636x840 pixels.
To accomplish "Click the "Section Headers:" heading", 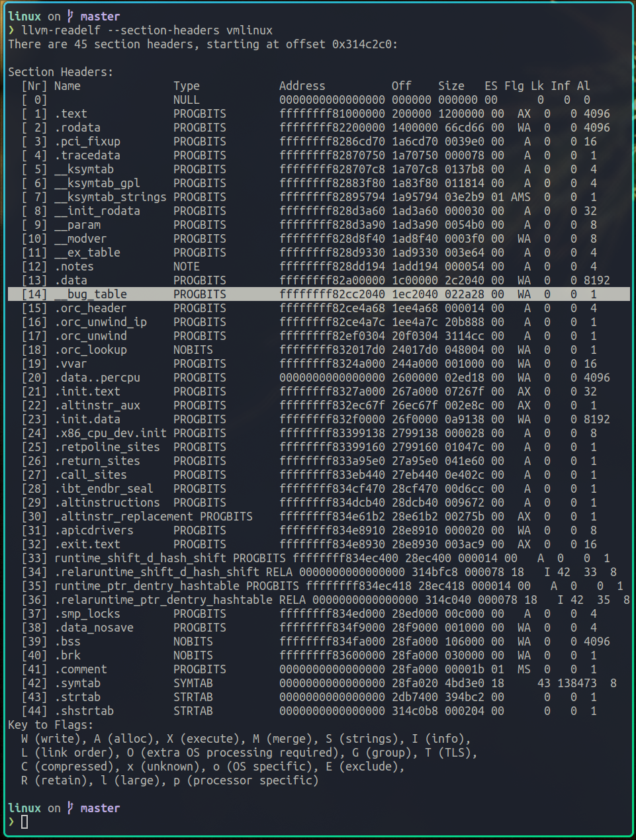I will pos(60,72).
